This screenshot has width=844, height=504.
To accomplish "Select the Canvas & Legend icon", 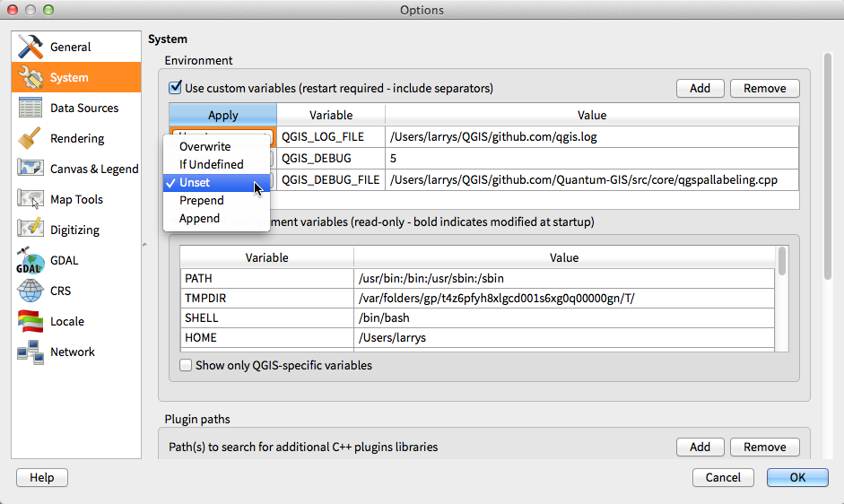I will pyautogui.click(x=30, y=169).
